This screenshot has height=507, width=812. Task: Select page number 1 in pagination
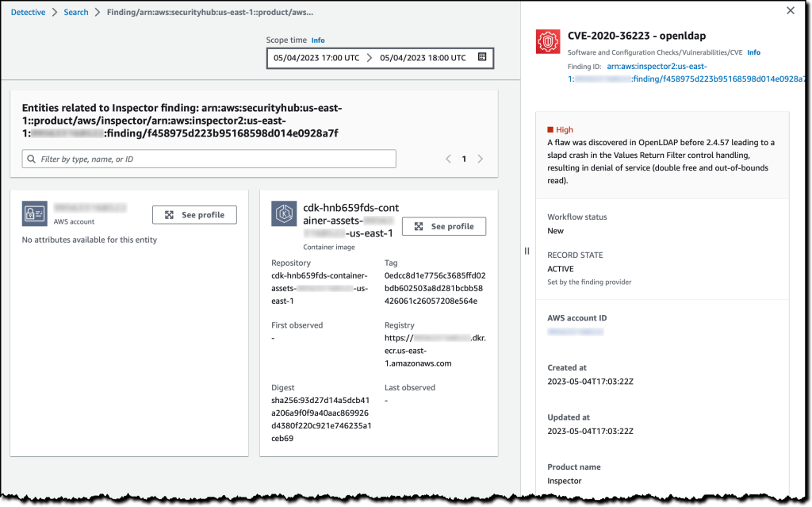(464, 159)
